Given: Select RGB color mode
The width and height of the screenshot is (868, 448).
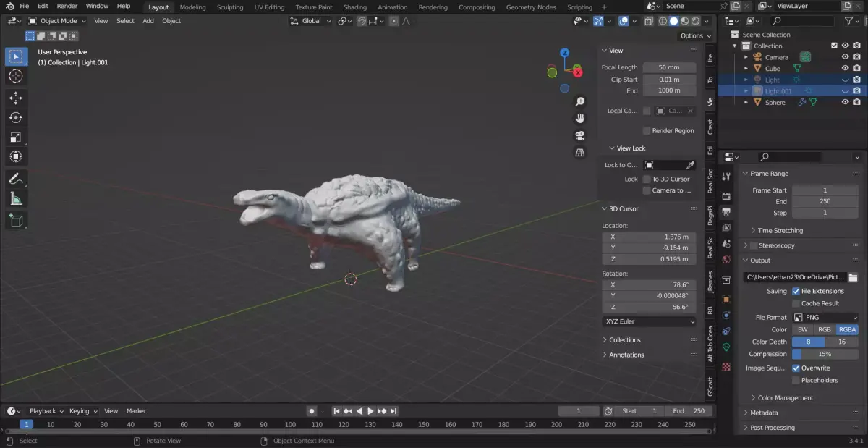Looking at the screenshot, I should click(x=825, y=329).
